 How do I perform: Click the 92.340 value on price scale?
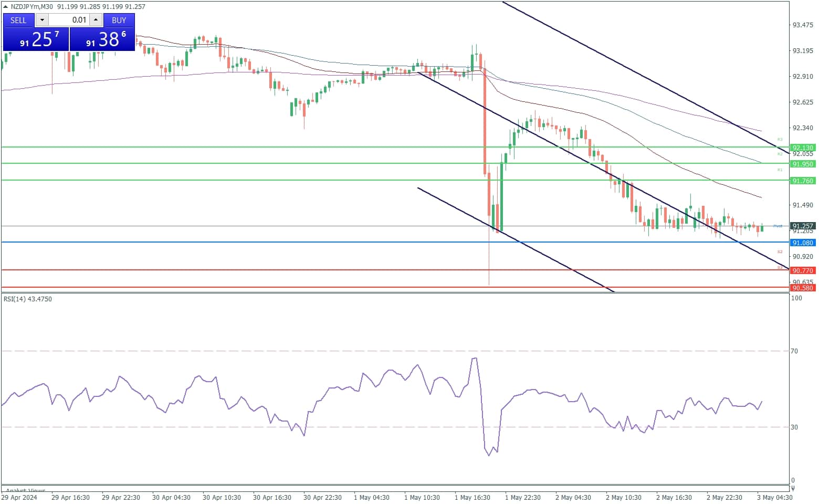803,128
